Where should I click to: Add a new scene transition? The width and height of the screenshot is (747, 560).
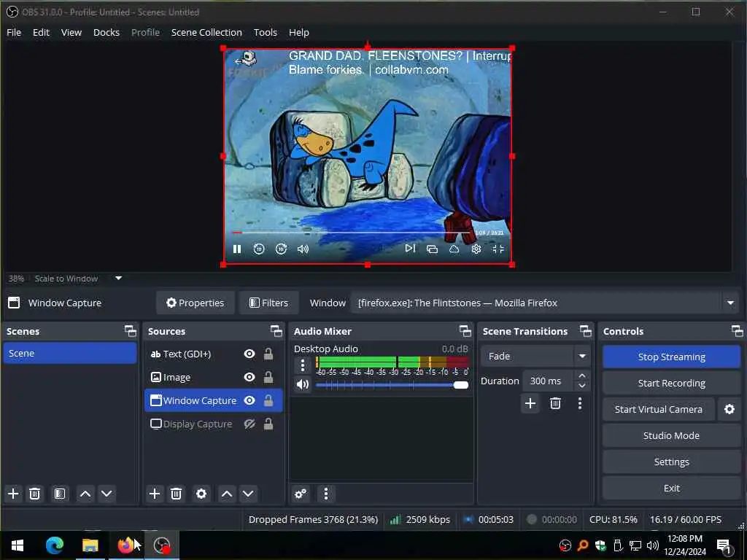point(530,403)
